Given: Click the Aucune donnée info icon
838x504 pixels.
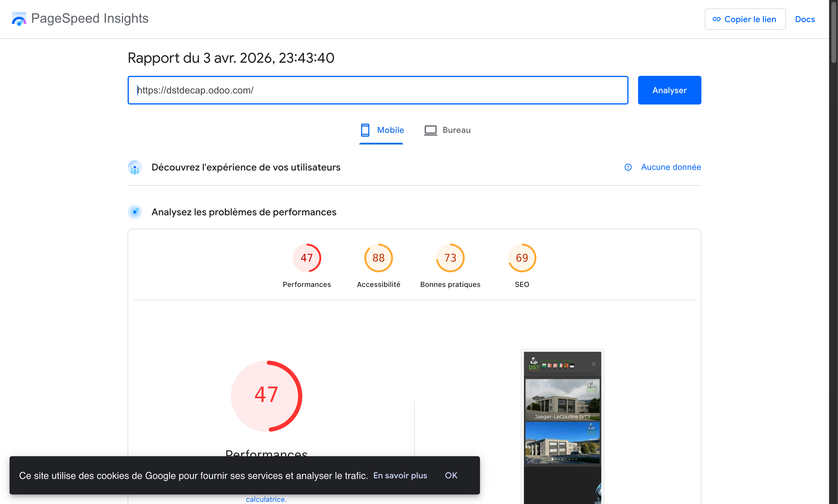Looking at the screenshot, I should click(628, 167).
